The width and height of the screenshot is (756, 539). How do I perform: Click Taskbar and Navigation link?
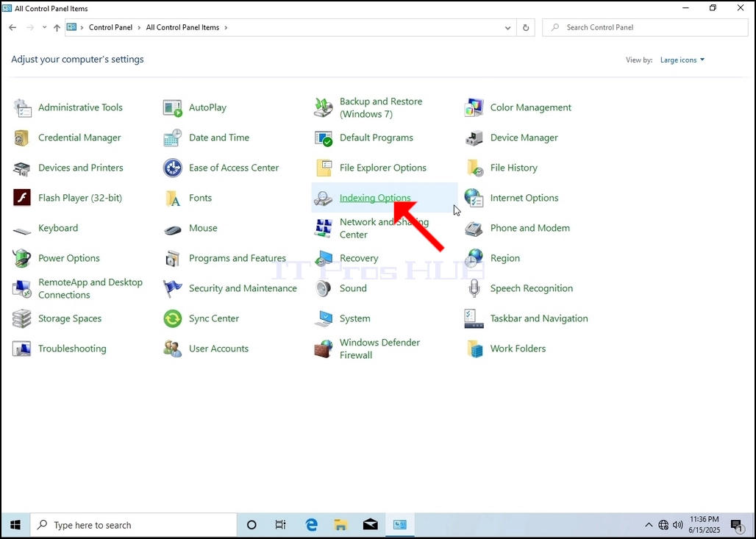click(x=539, y=318)
